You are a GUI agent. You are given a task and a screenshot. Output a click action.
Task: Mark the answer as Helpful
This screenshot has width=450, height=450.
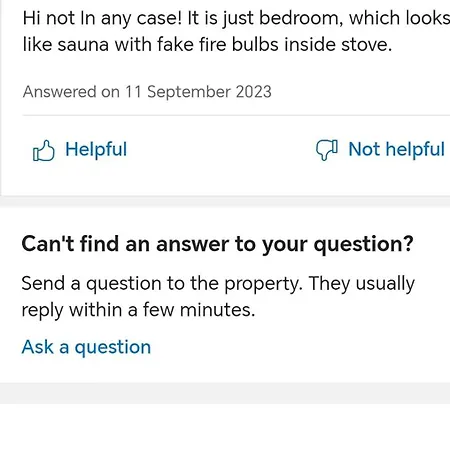[x=80, y=150]
